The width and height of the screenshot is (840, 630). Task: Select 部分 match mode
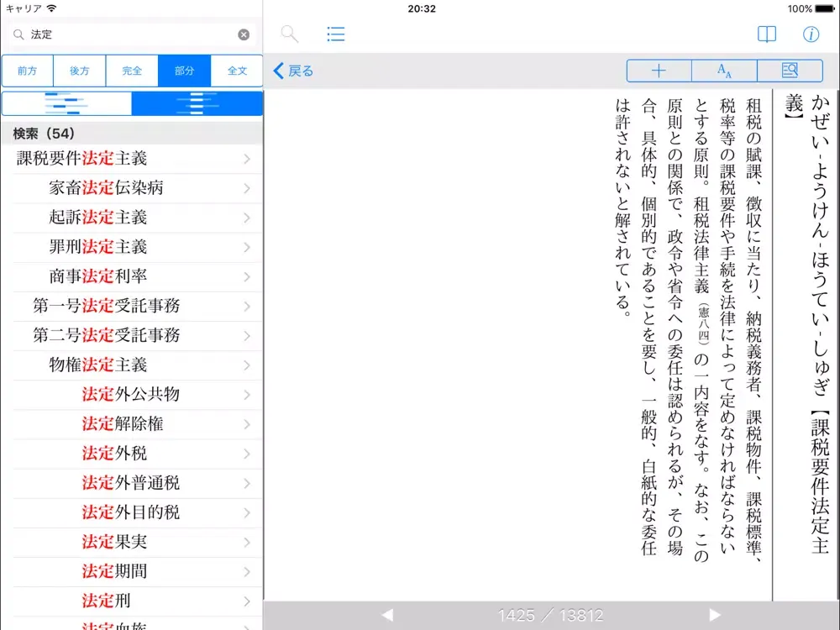point(184,71)
